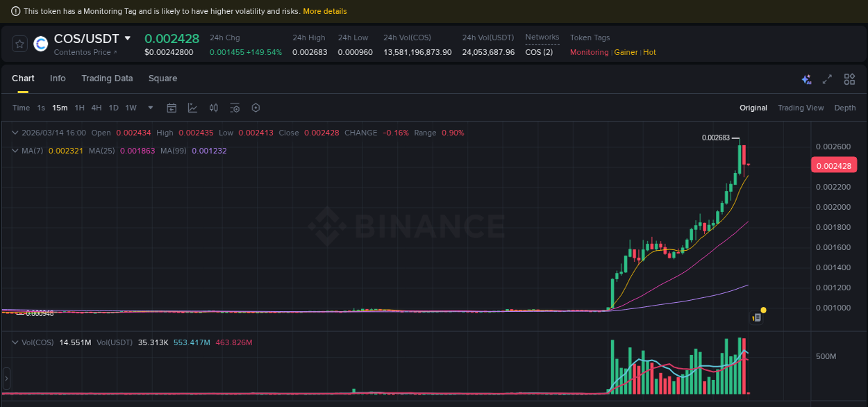
Task: Open the date range calendar picker
Action: tap(172, 108)
